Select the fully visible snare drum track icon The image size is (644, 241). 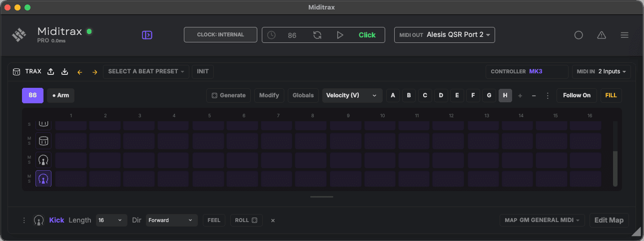pyautogui.click(x=43, y=141)
